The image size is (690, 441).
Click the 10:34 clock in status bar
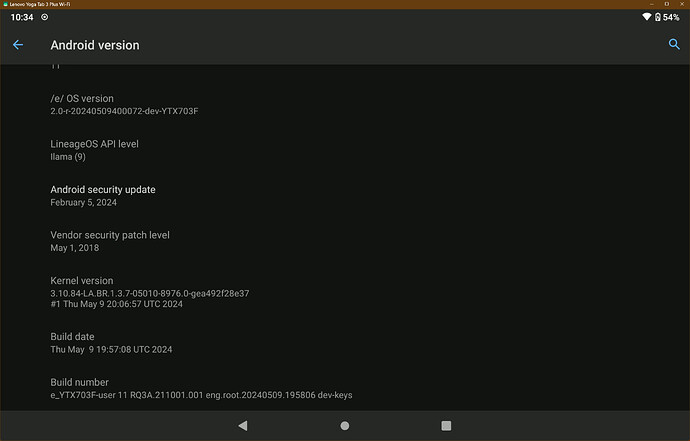click(22, 17)
